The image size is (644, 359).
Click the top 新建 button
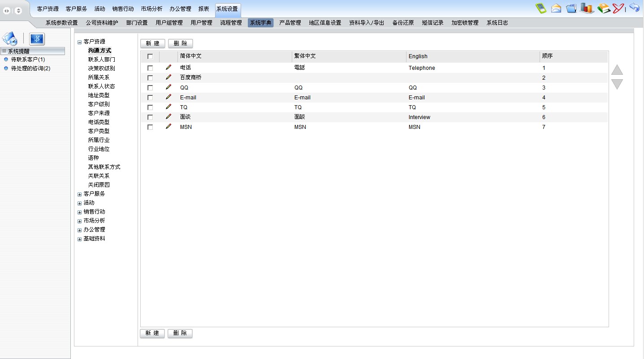[152, 43]
